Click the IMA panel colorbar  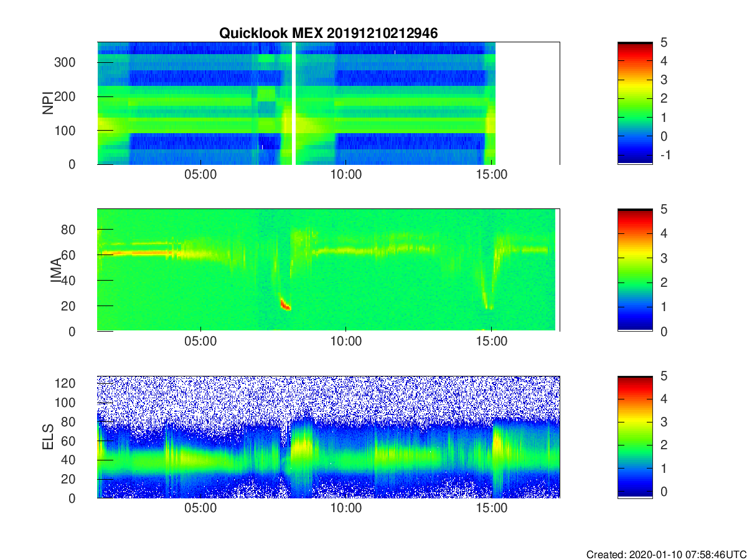[635, 270]
